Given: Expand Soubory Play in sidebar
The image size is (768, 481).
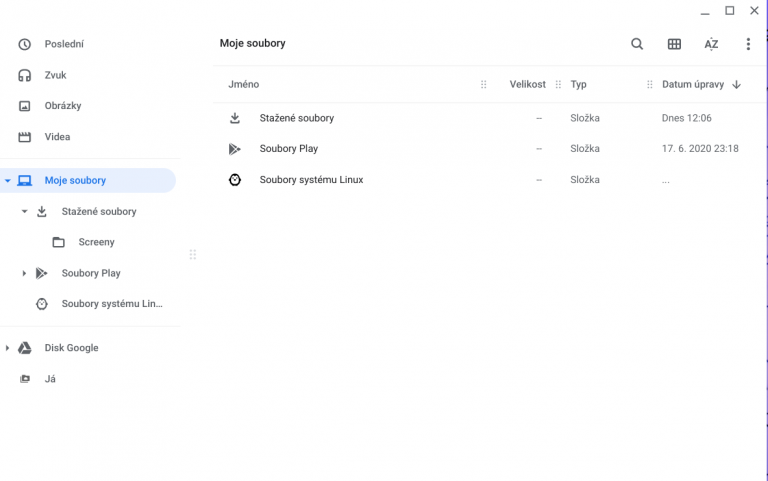Looking at the screenshot, I should tap(24, 273).
